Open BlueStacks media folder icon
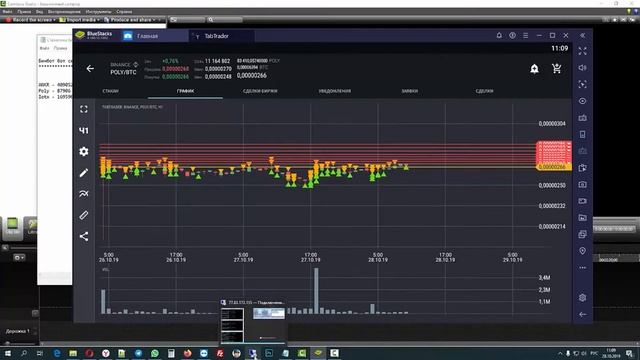 (x=582, y=218)
